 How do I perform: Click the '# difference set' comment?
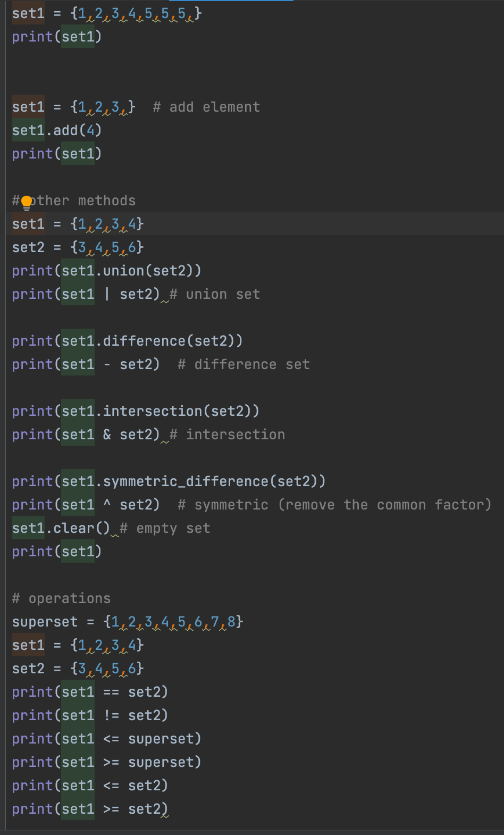(x=243, y=365)
